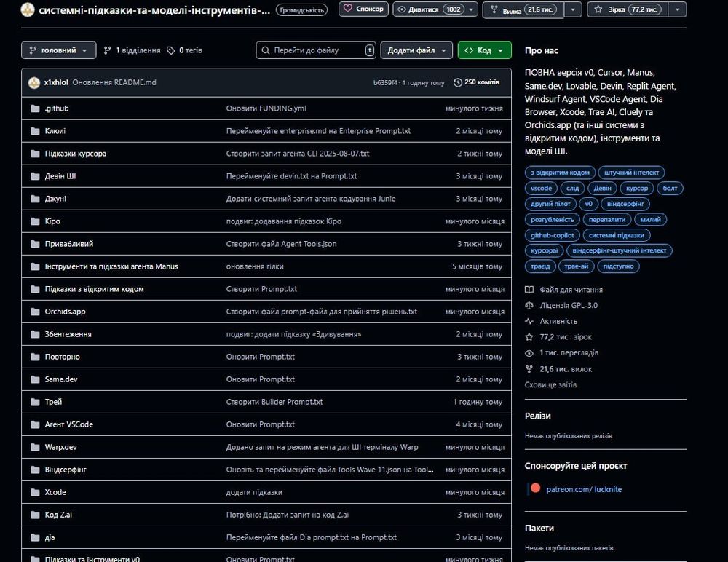Screen dimensions: 728x562
Task: Open the Віндсерфінг folder
Action: pyautogui.click(x=66, y=470)
